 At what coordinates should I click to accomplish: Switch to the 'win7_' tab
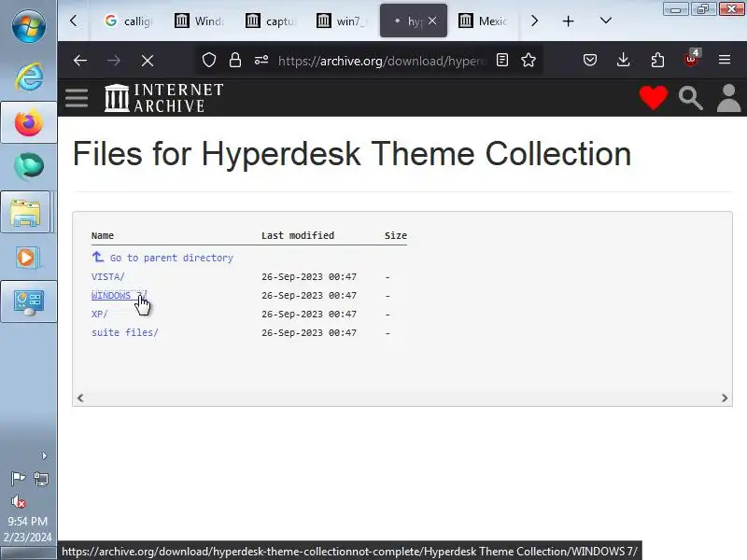click(x=342, y=21)
